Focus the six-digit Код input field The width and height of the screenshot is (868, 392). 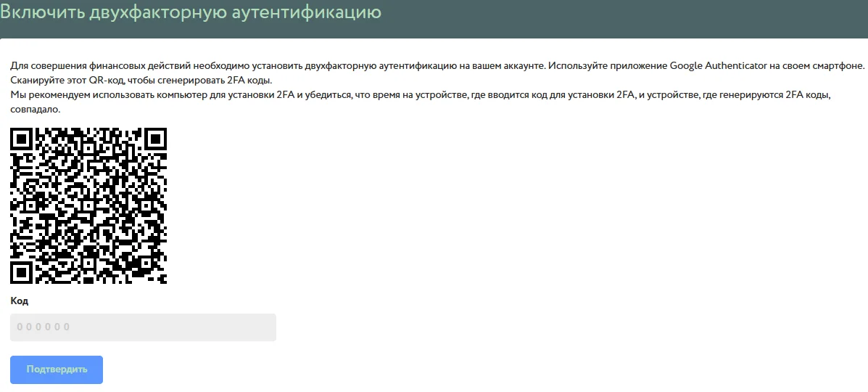pos(143,327)
